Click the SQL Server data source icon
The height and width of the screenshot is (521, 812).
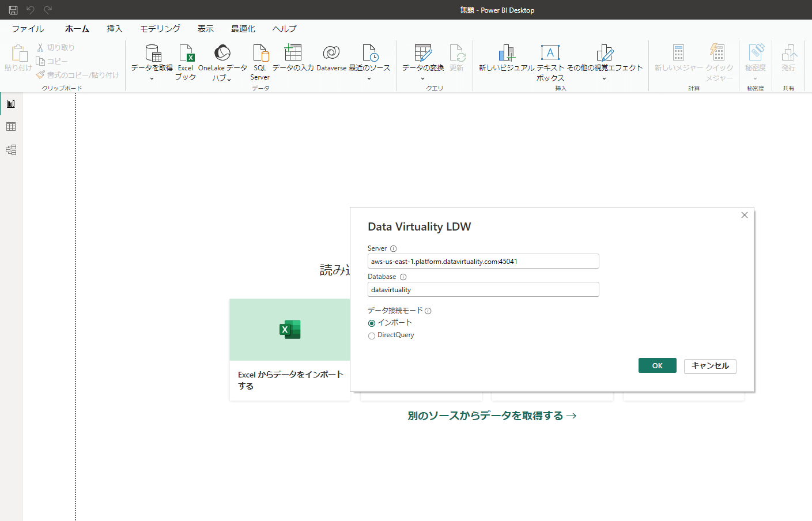(260, 53)
